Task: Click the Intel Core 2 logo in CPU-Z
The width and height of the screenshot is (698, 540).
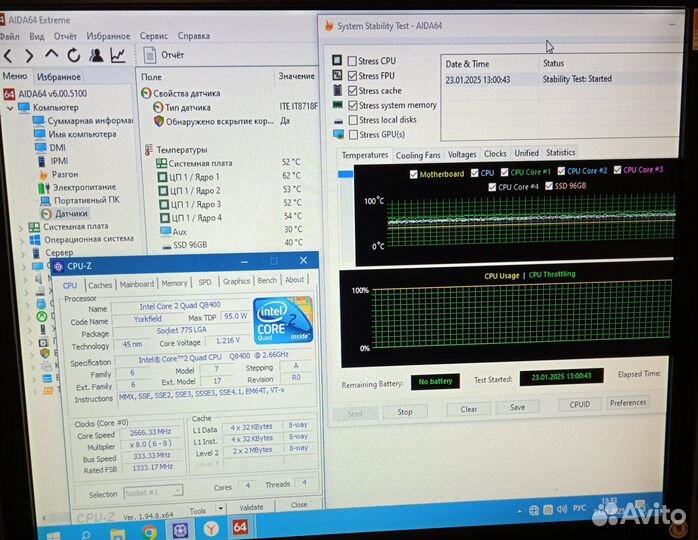Action: 283,320
